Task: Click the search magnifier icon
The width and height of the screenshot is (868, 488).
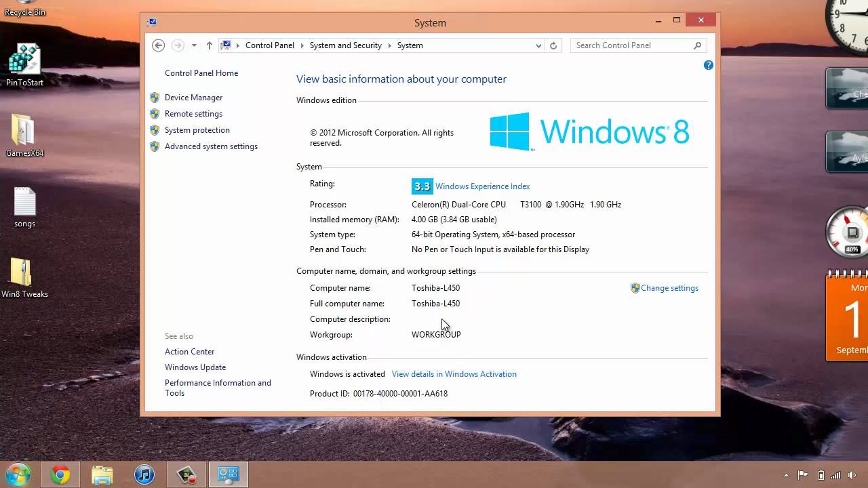Action: coord(697,45)
